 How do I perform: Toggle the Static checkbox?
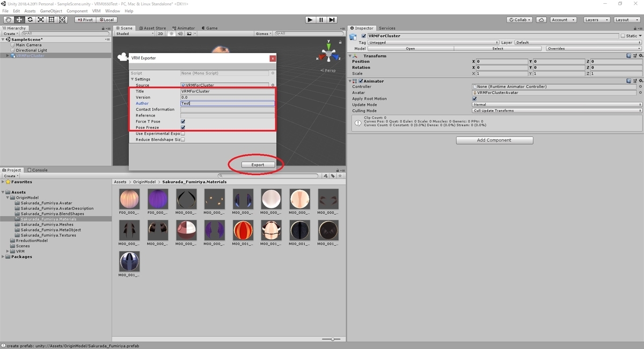pos(623,36)
